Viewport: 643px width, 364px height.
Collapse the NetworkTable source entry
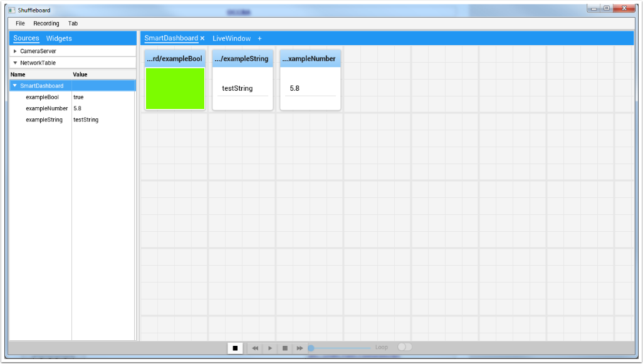tap(14, 63)
